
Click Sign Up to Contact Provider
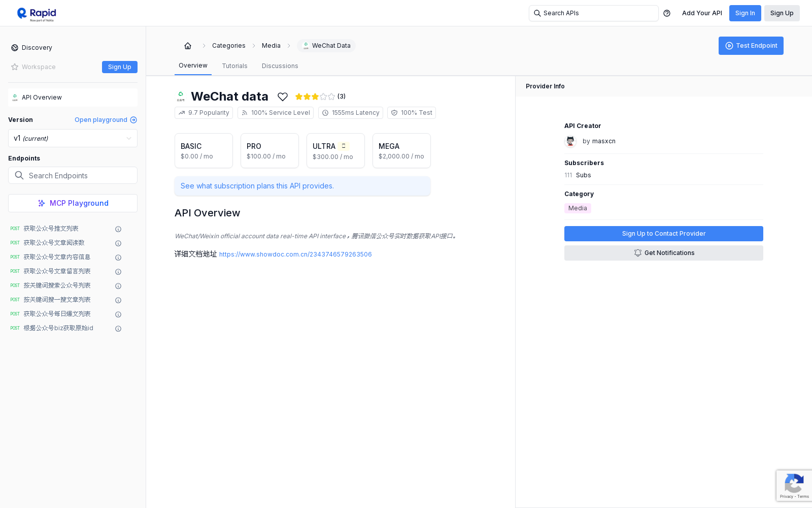[664, 234]
